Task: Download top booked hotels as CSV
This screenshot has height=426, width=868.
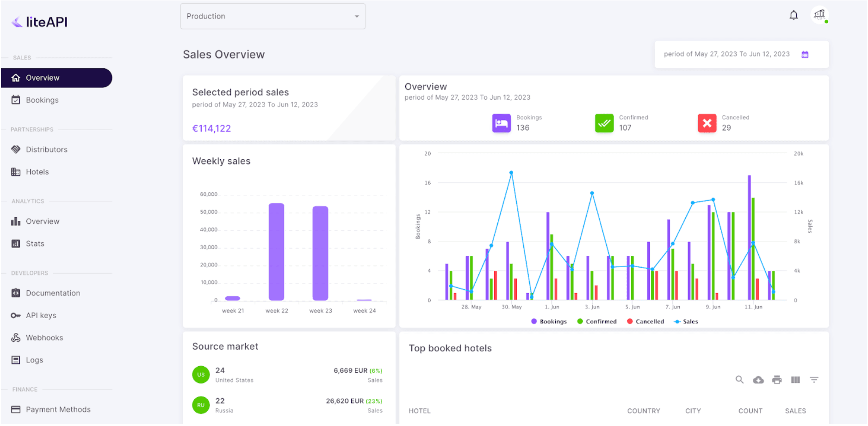Action: coord(758,380)
